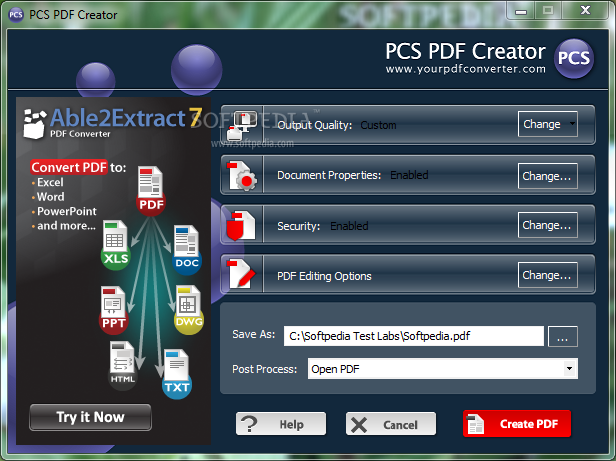Click the HTML file icon

pyautogui.click(x=122, y=365)
